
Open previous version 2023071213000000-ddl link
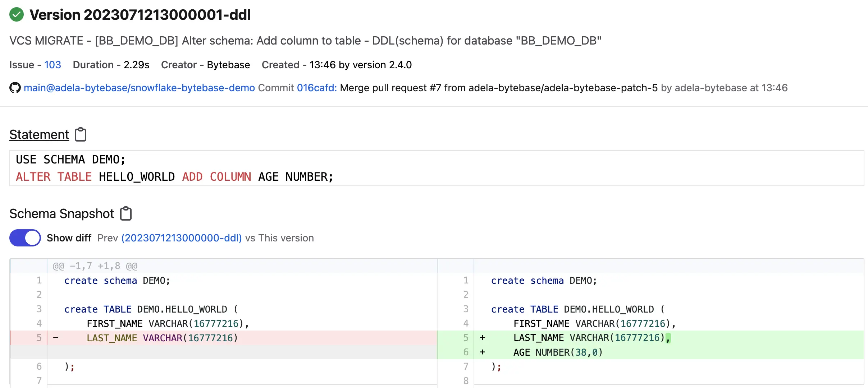182,238
